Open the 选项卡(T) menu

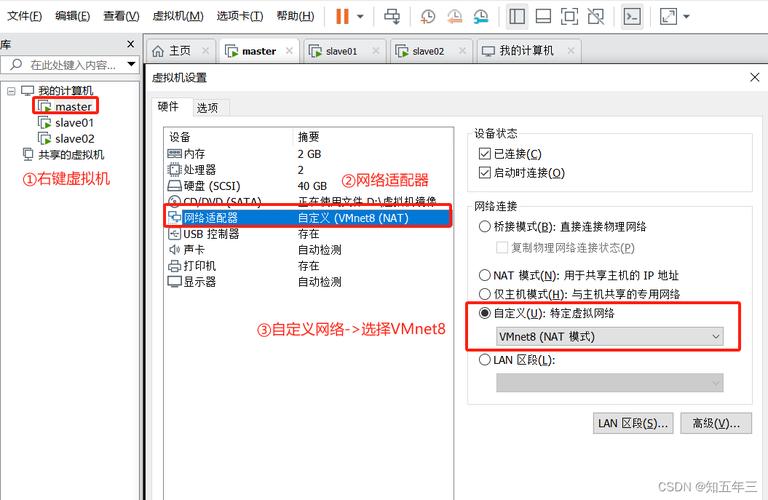240,16
